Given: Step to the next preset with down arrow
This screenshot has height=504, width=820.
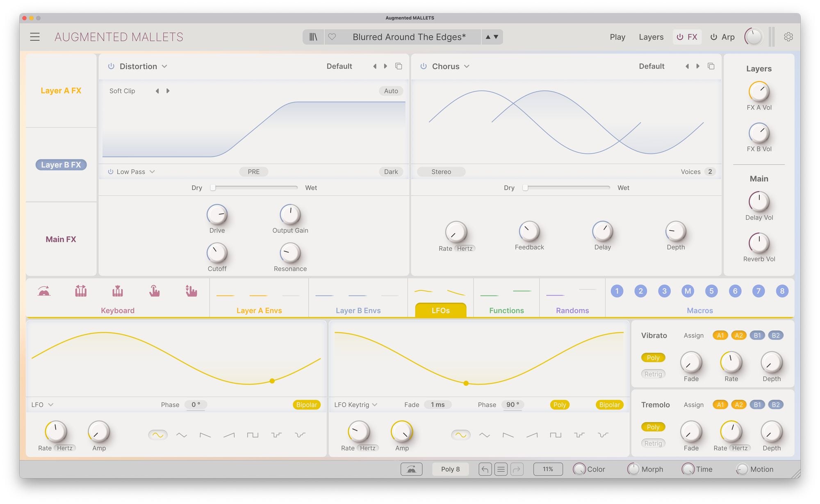Looking at the screenshot, I should tap(496, 37).
